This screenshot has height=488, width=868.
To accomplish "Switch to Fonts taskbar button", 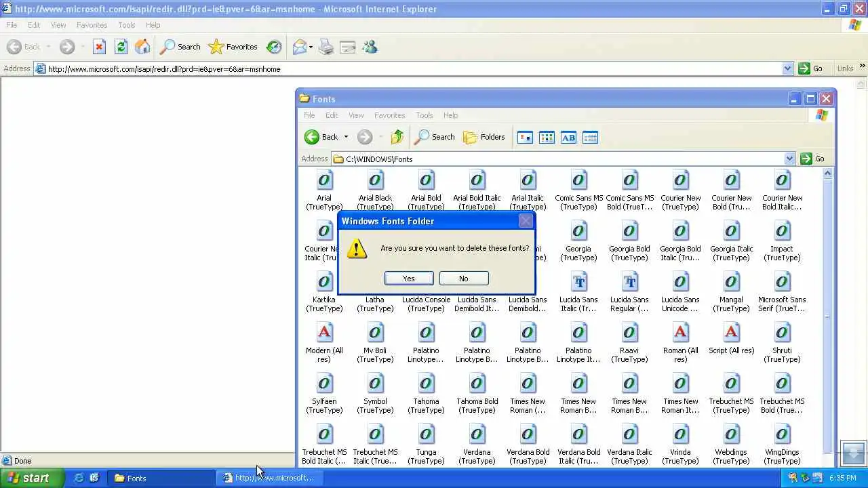I will pyautogui.click(x=160, y=478).
